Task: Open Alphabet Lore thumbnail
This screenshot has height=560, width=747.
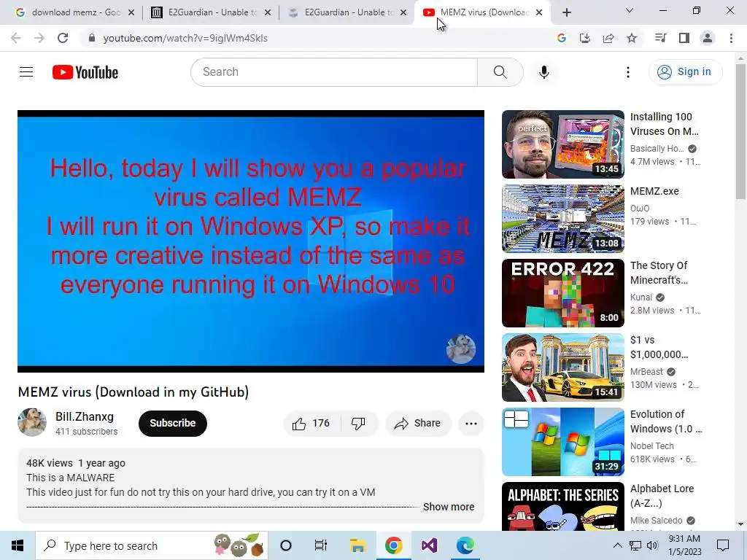Action: point(563,506)
